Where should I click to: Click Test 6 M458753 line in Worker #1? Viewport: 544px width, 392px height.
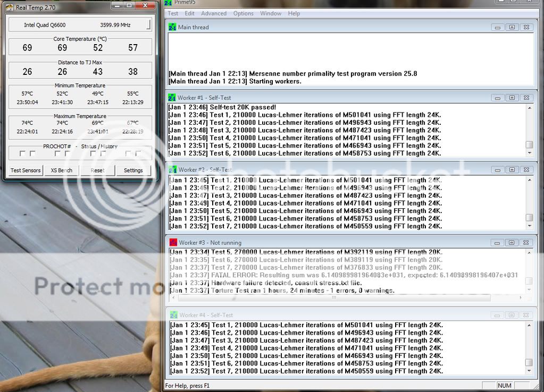305,153
